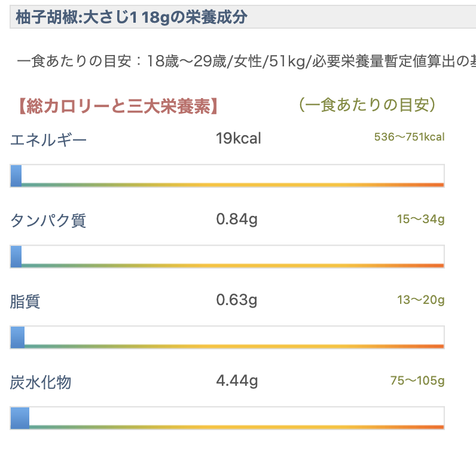Click the エネルギー row label
Image resolution: width=476 pixels, height=457 pixels.
[x=49, y=141]
